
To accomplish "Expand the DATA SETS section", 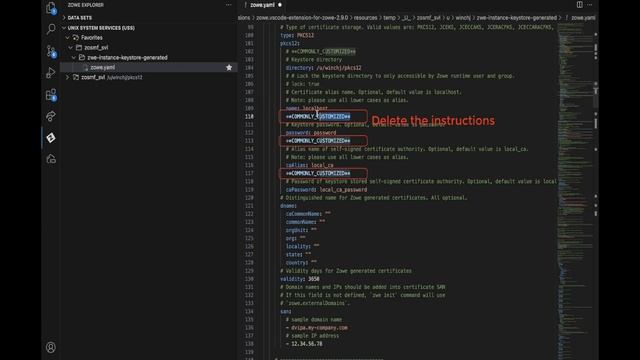I will [64, 18].
